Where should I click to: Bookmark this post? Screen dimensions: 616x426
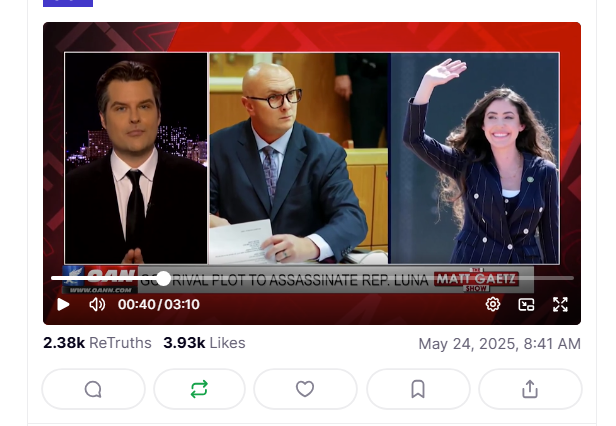coord(418,389)
